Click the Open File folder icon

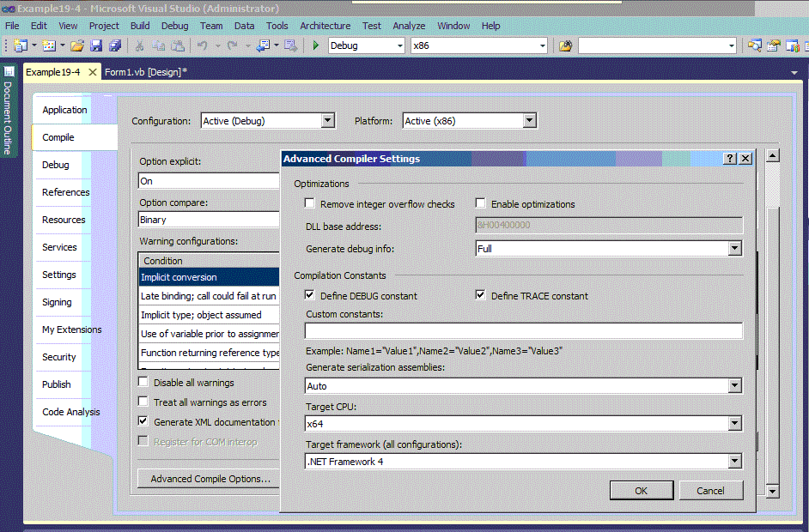point(77,45)
